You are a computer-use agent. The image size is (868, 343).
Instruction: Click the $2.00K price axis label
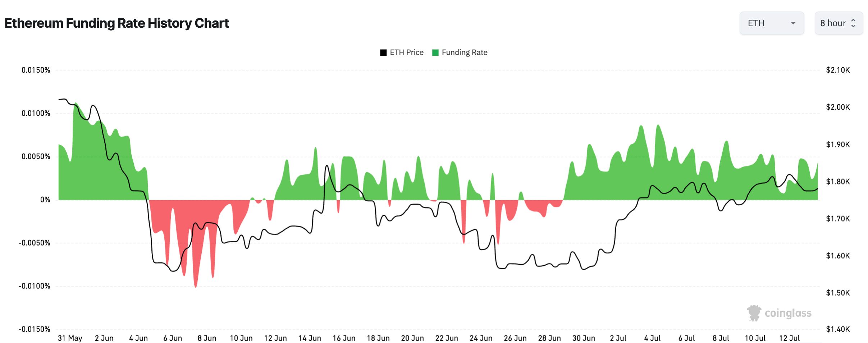[838, 107]
